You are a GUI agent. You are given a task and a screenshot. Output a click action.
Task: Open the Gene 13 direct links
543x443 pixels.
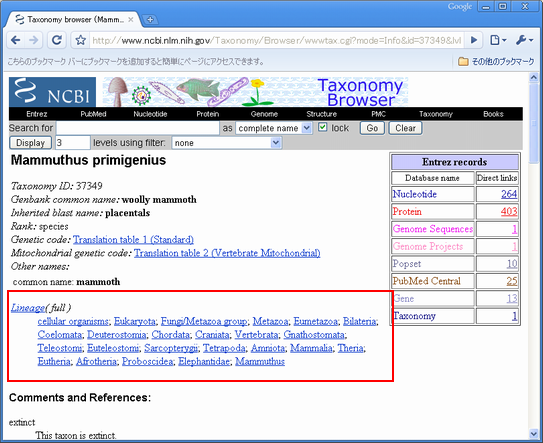[x=512, y=298]
